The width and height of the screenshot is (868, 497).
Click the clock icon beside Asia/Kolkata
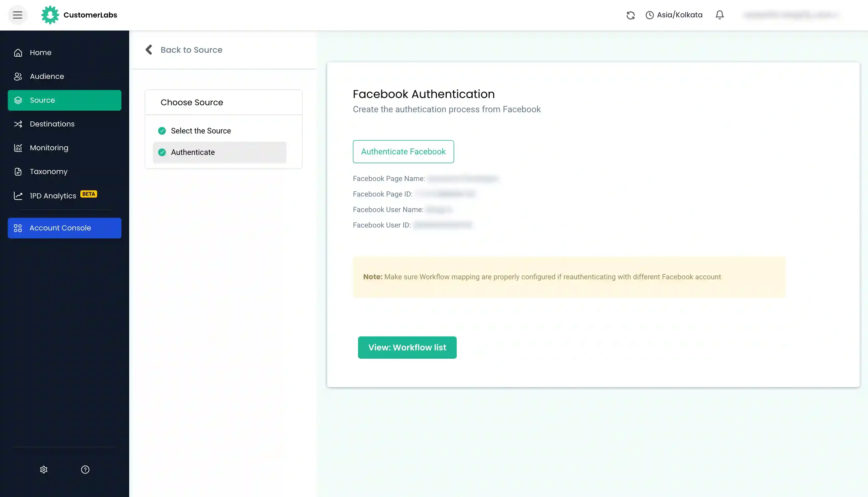pos(649,15)
